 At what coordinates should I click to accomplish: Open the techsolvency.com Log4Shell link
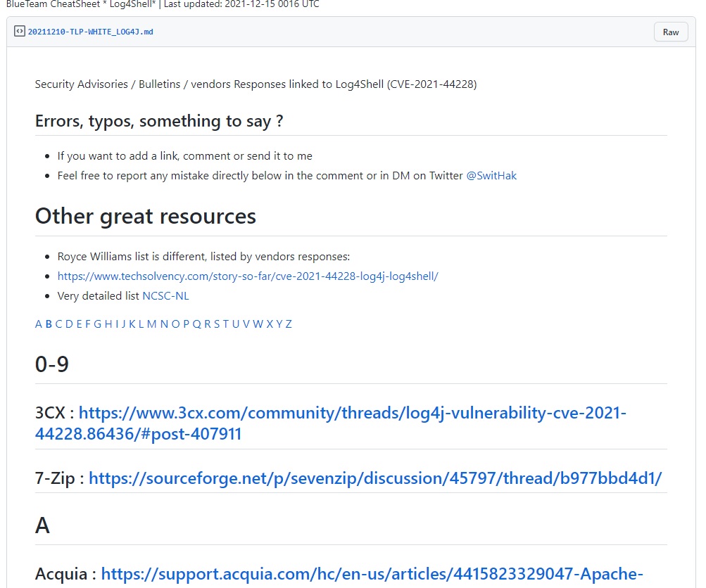(248, 276)
